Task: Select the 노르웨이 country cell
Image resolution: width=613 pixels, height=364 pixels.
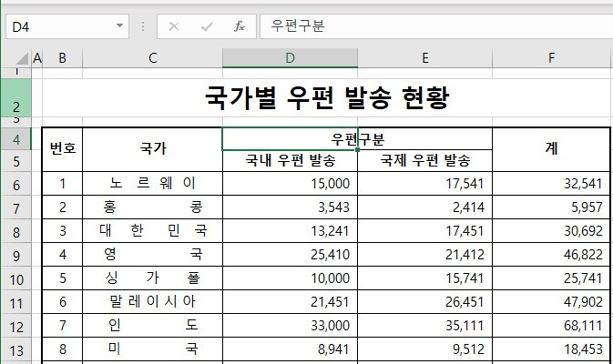Action: (x=152, y=184)
